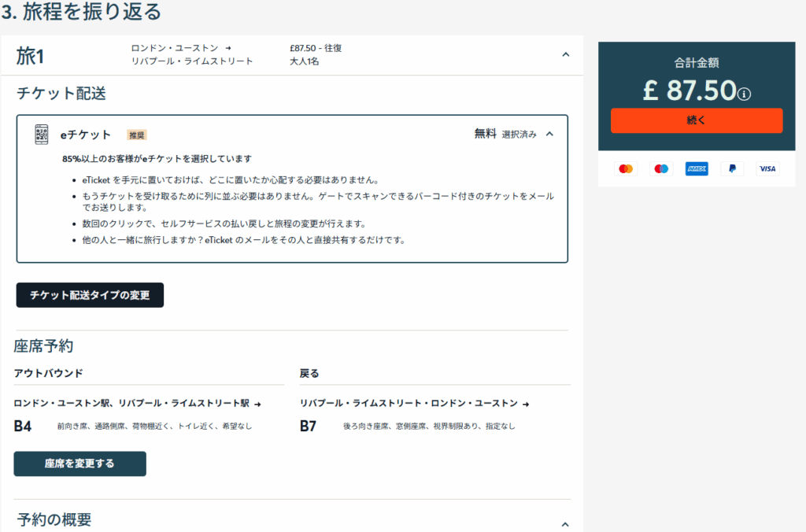The height and width of the screenshot is (532, 806).
Task: Click the Visa payment logo
Action: [x=767, y=168]
